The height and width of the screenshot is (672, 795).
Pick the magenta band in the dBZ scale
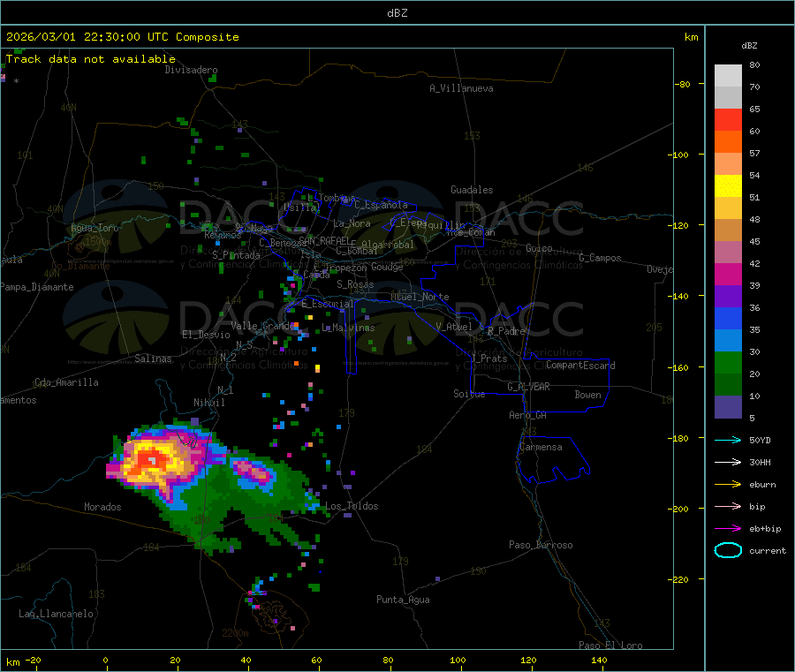click(728, 274)
